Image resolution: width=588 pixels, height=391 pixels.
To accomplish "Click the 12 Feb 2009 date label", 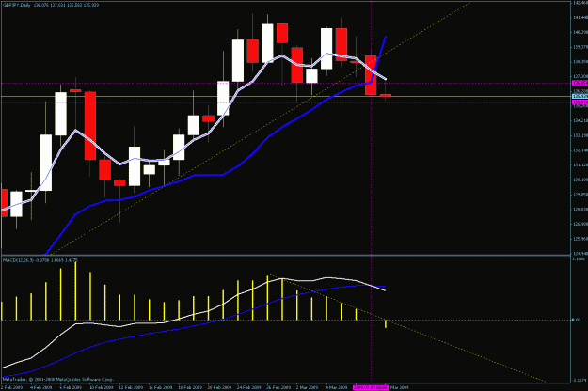I will [x=131, y=387].
